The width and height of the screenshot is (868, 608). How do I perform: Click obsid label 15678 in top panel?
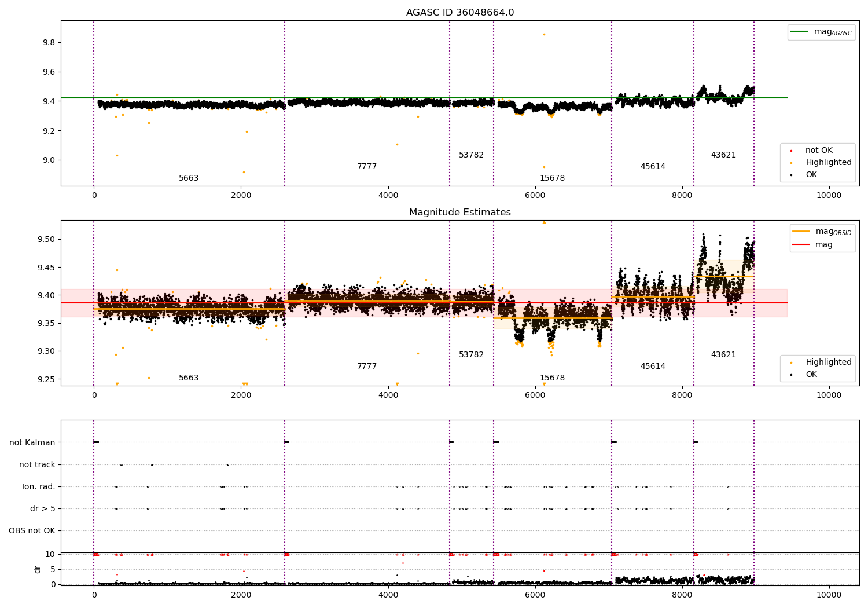(x=552, y=178)
